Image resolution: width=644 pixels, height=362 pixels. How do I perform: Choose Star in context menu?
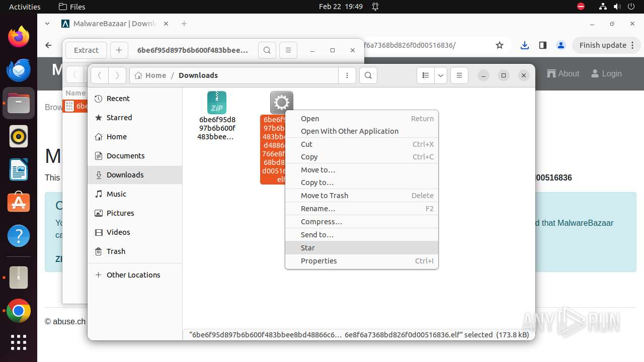[362, 248]
